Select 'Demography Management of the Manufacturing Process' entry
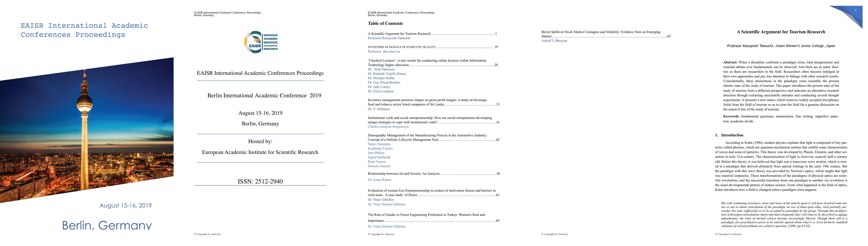The image size is (868, 246). click(x=434, y=137)
